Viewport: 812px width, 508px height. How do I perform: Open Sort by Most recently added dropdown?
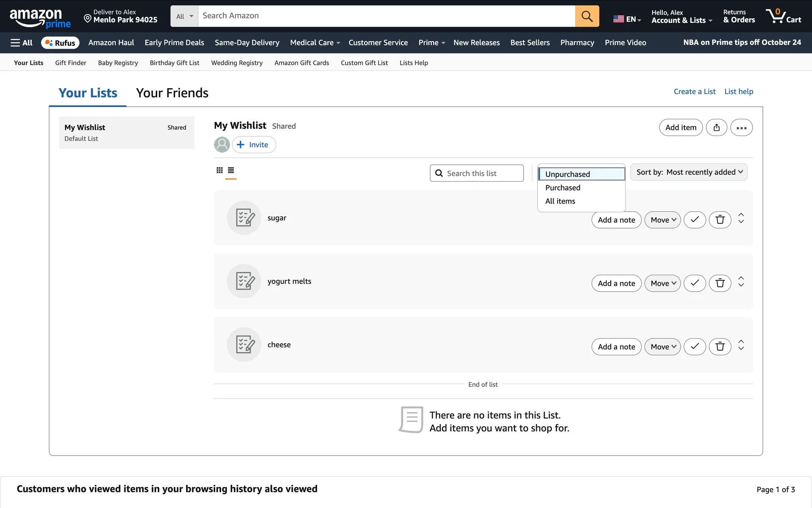click(x=689, y=172)
